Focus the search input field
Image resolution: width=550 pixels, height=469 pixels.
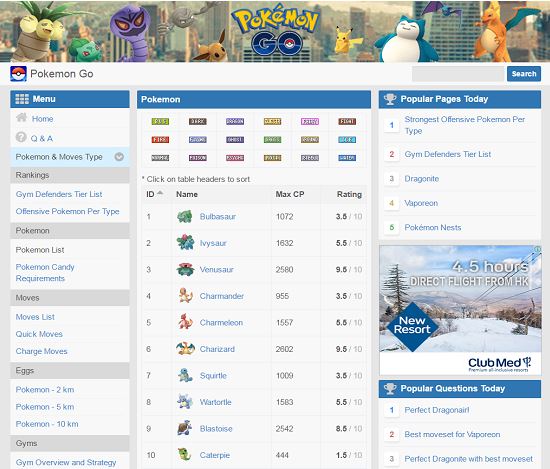click(x=458, y=74)
